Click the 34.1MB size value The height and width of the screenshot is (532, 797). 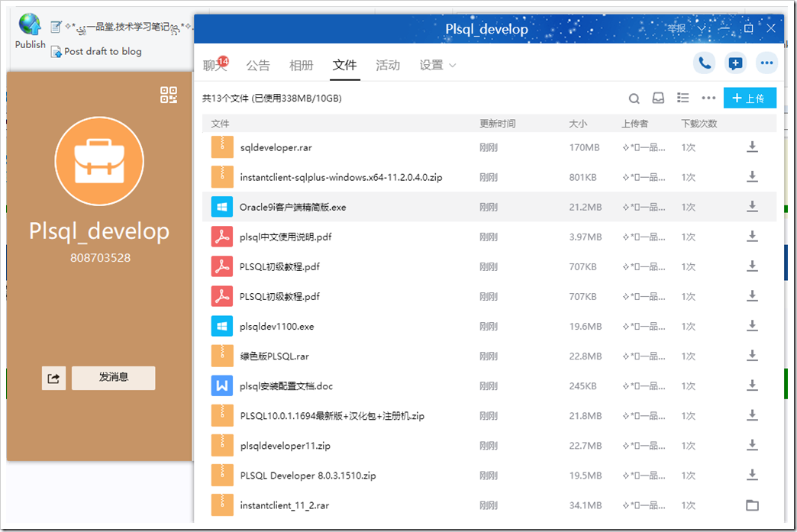[x=585, y=505]
